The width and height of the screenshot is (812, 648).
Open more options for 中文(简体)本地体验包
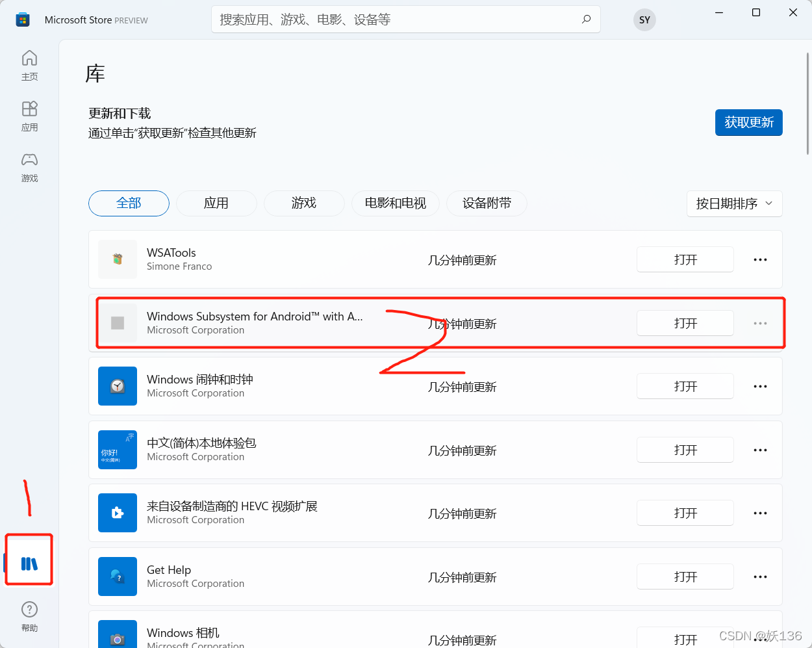[x=760, y=450]
